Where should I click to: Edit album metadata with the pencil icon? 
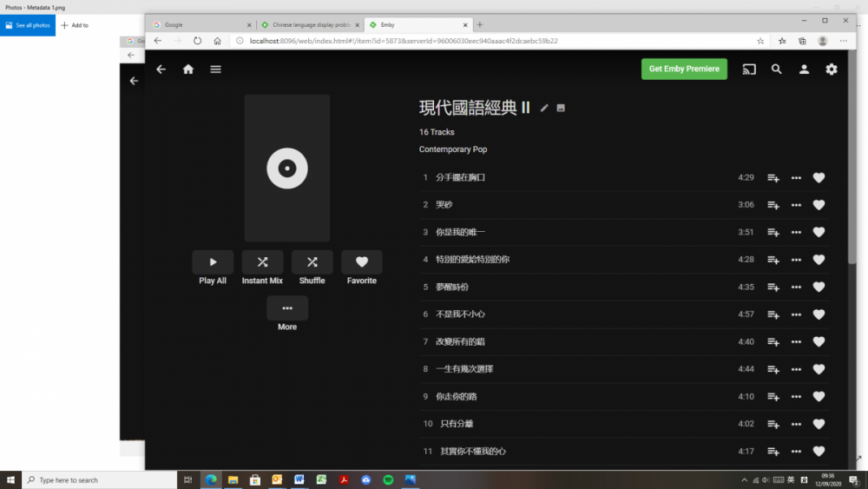[x=544, y=108]
